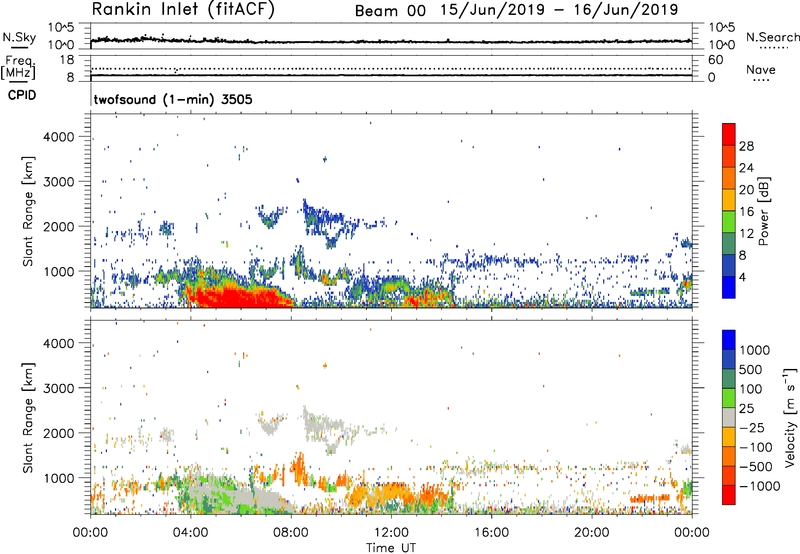Viewport: 800px width, 554px height.
Task: Click the 'Nave' legend label
Action: (760, 70)
